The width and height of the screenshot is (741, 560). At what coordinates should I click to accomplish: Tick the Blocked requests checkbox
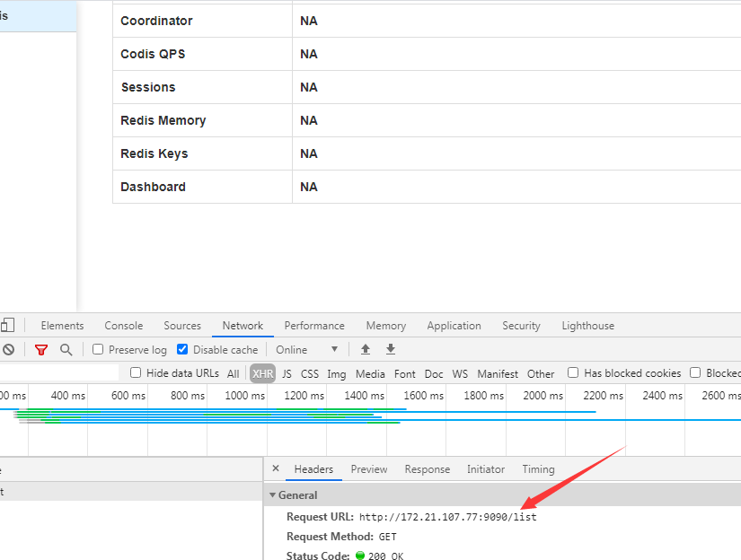695,373
